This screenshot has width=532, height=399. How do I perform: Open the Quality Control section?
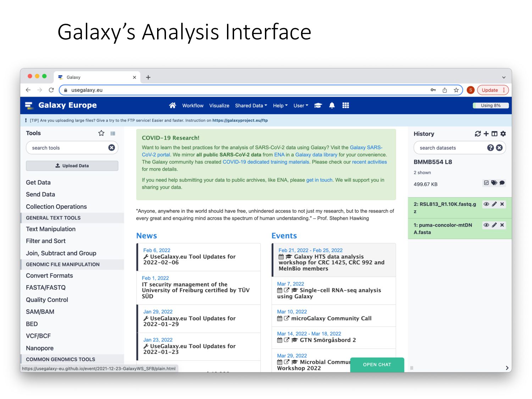point(47,300)
